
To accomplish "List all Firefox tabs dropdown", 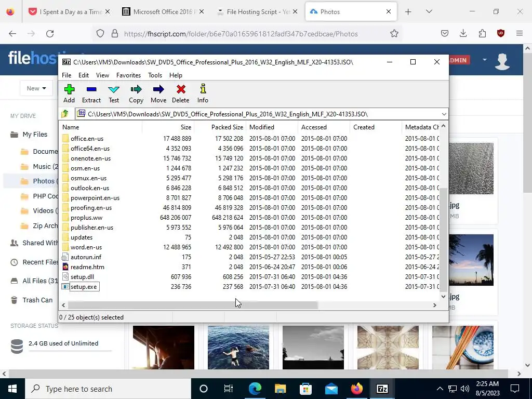I will [x=429, y=11].
